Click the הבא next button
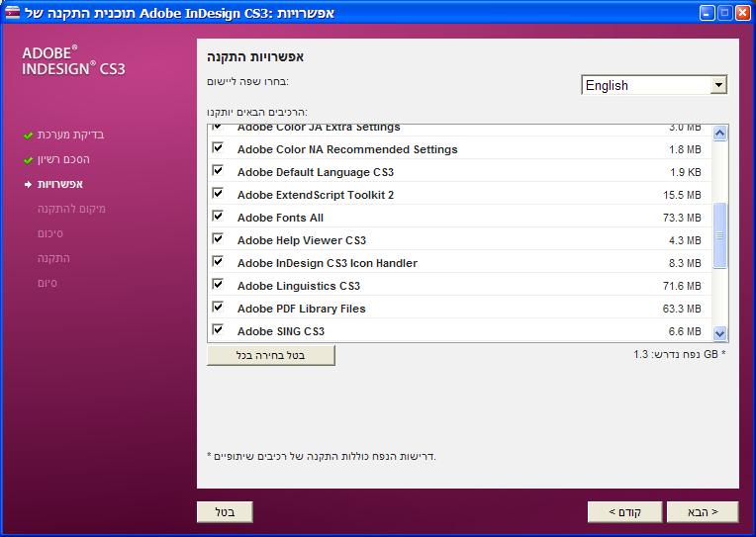756x537 pixels. 703,512
